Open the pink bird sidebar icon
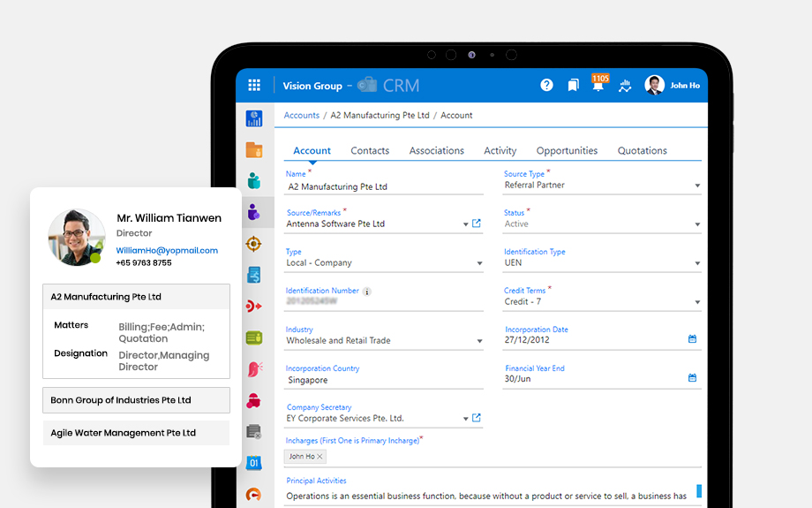Image resolution: width=812 pixels, height=508 pixels. pos(255,369)
